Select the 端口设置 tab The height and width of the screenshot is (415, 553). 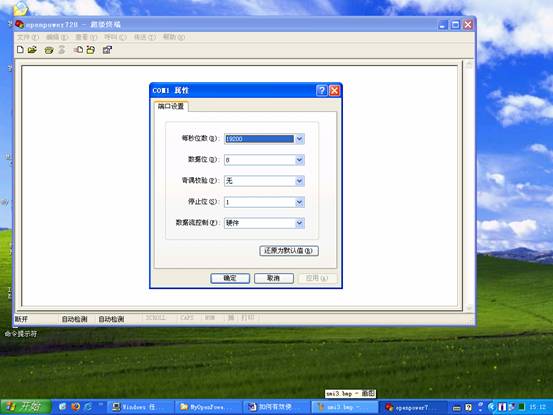click(x=171, y=106)
